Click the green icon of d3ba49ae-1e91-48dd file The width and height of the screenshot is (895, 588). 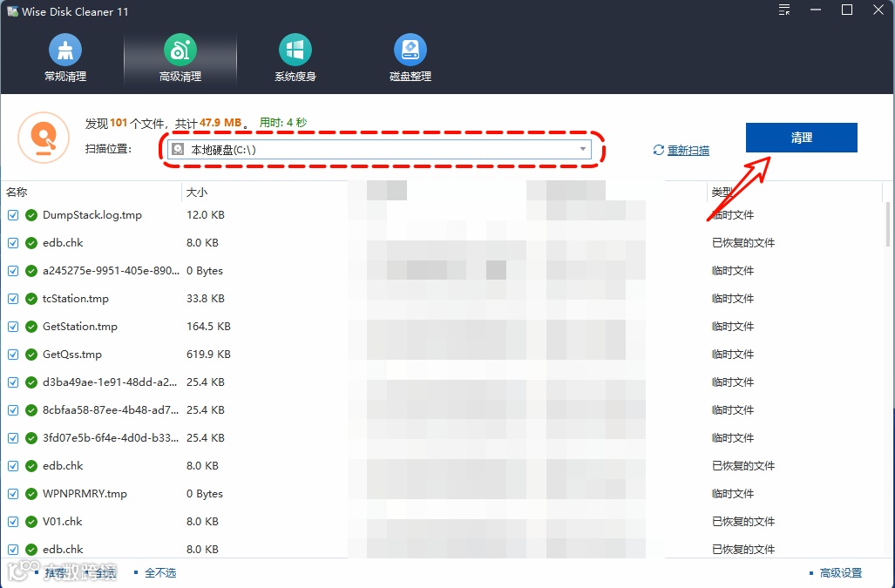[x=31, y=382]
